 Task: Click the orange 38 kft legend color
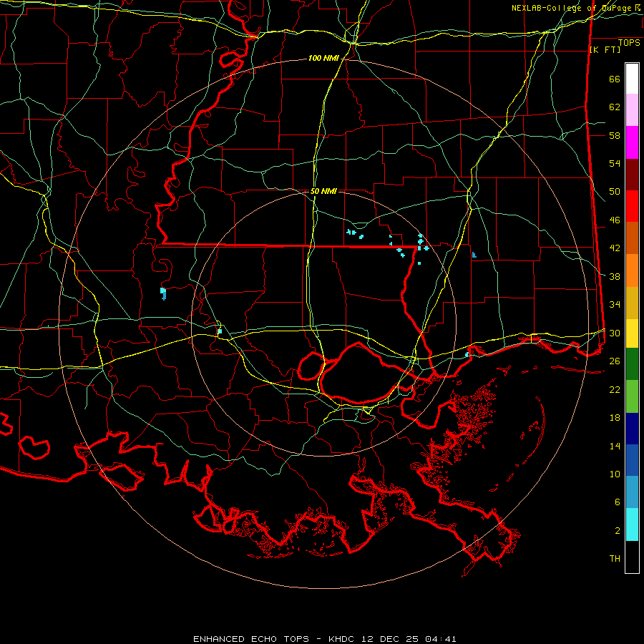point(632,270)
